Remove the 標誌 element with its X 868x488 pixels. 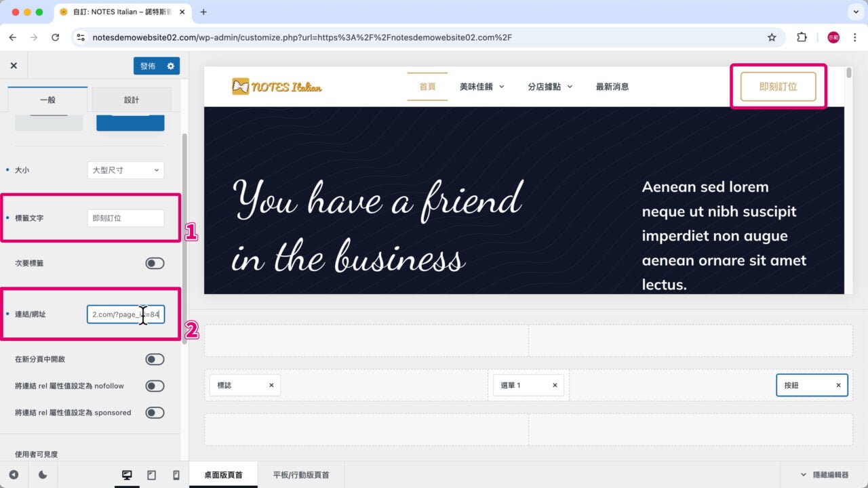(271, 385)
